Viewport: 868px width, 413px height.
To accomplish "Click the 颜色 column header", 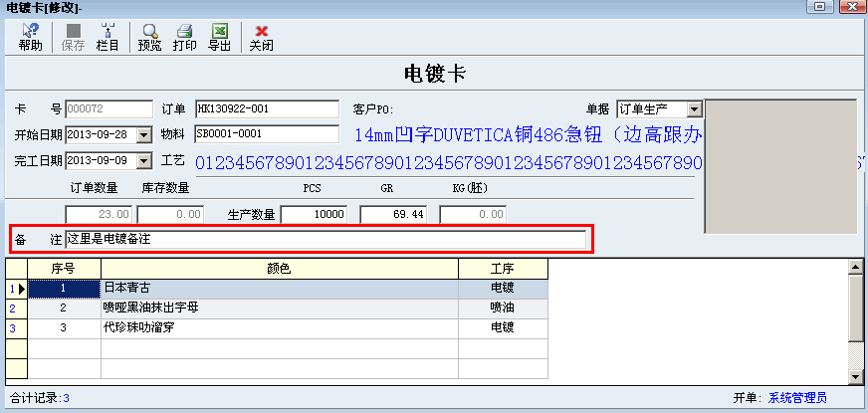I will click(280, 269).
